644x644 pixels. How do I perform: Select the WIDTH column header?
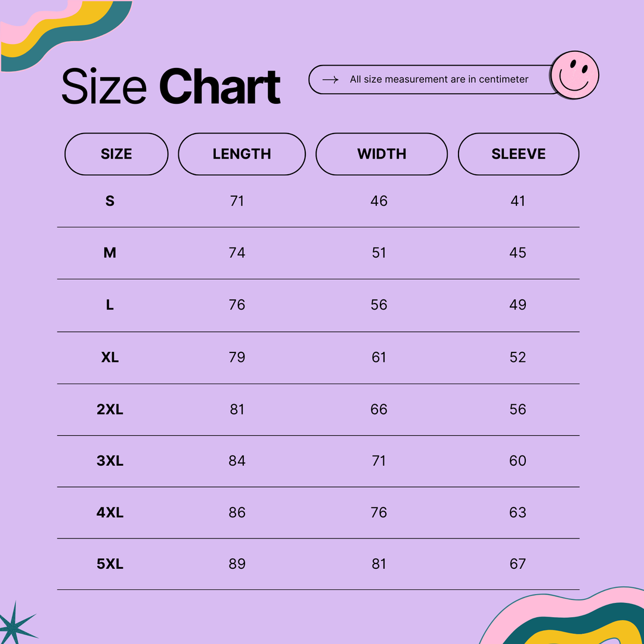point(382,154)
